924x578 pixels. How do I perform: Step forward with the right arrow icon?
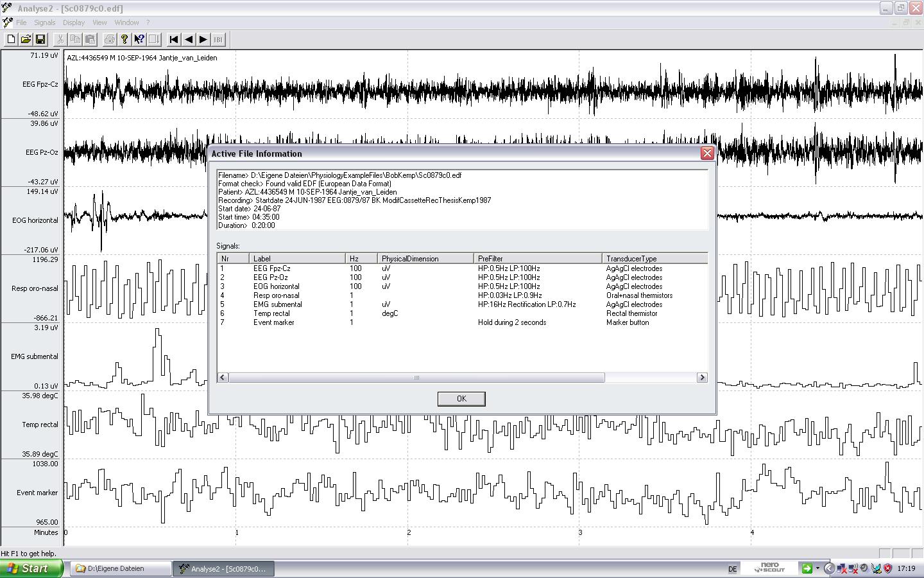[x=203, y=39]
